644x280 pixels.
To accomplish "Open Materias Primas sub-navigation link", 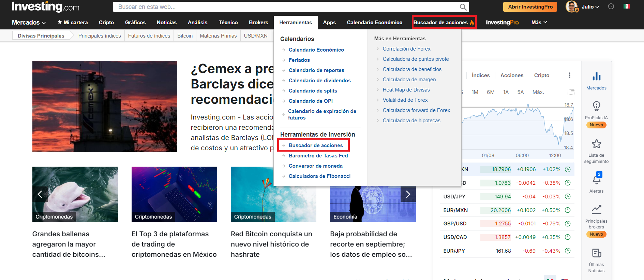I will click(218, 36).
